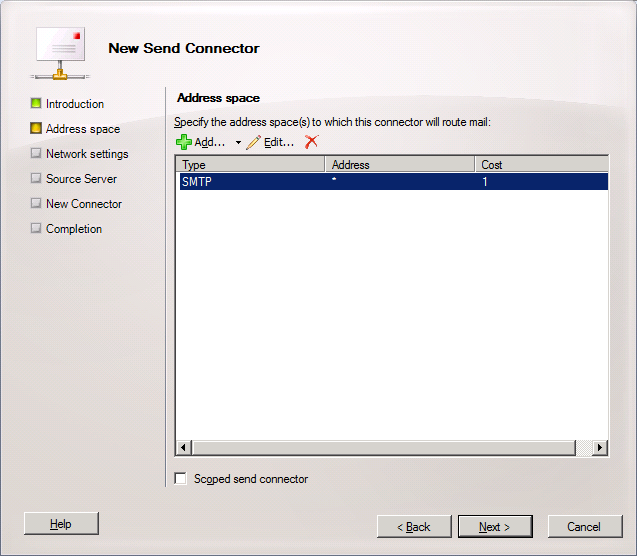Go to Source Server wizard step
The width and height of the screenshot is (637, 556).
[81, 179]
